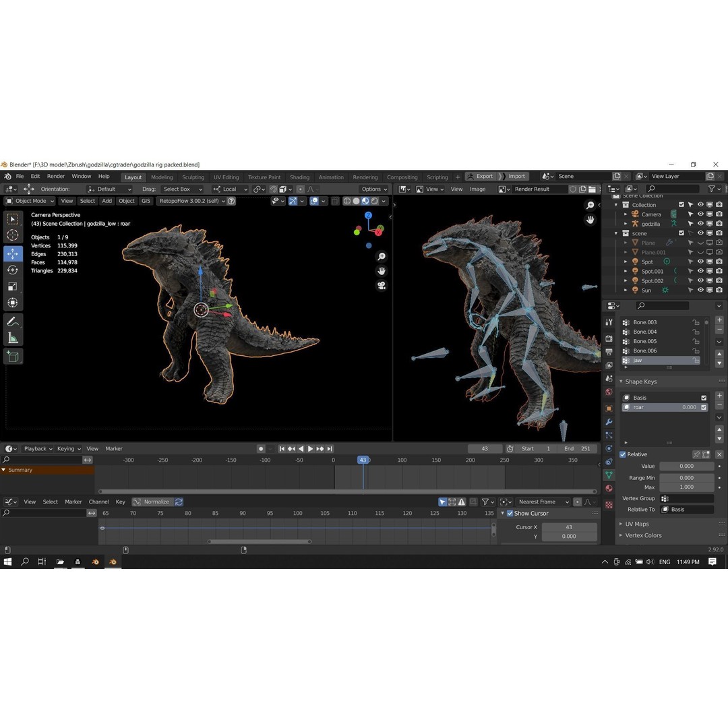Hide the Camera object in outliner
728x728 pixels.
(x=700, y=214)
